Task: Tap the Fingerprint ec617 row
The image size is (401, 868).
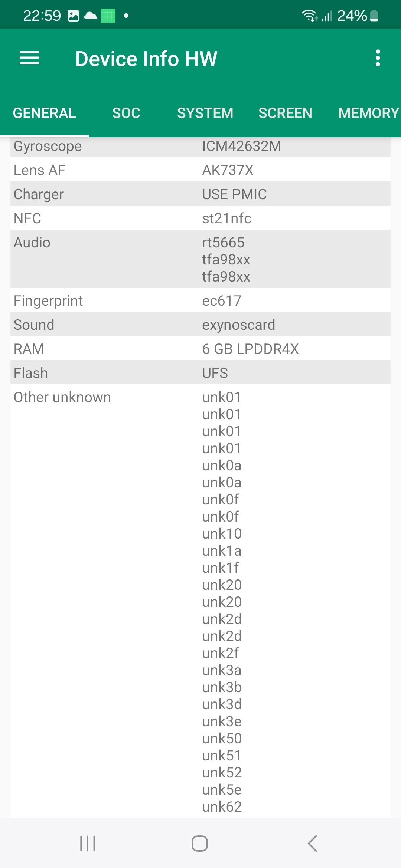Action: 200,300
